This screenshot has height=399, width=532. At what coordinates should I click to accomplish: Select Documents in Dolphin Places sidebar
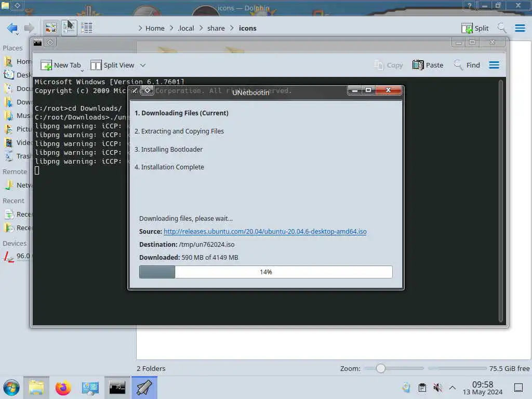17,88
